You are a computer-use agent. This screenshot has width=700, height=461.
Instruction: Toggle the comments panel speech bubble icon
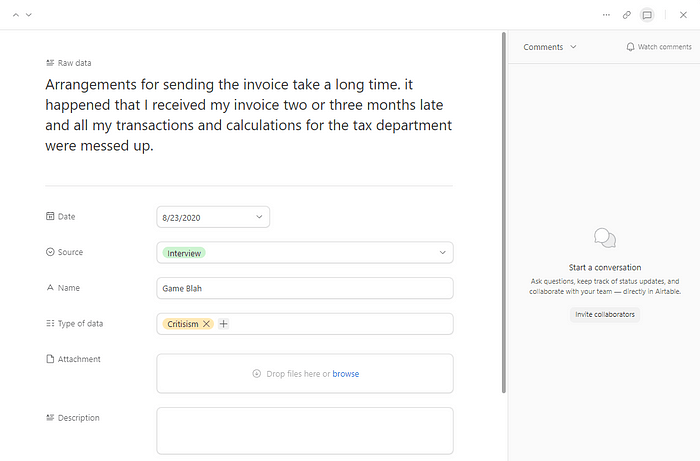[x=647, y=15]
